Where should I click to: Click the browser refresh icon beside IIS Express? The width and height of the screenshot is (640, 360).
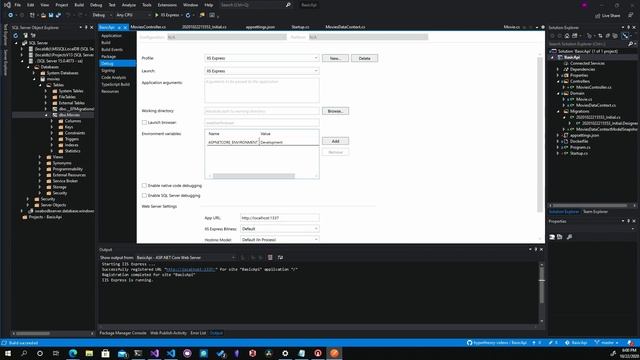pyautogui.click(x=188, y=15)
